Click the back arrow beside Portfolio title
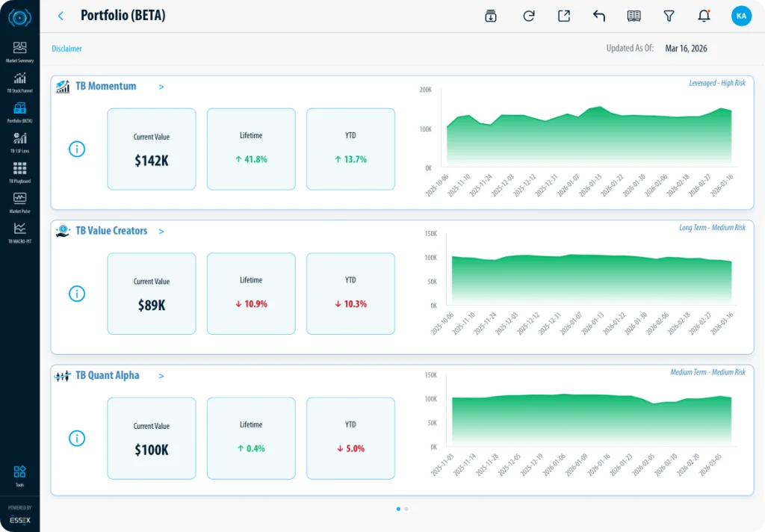Image resolution: width=765 pixels, height=532 pixels. click(x=61, y=16)
